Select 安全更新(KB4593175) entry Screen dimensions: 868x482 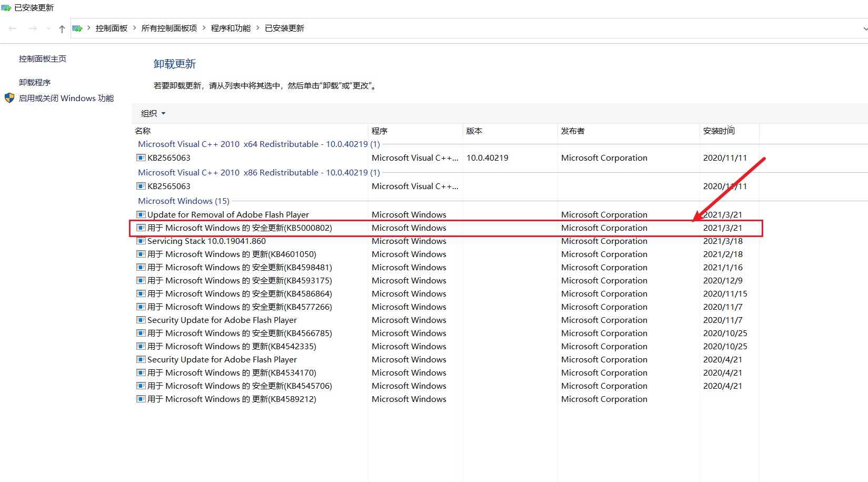pos(240,281)
